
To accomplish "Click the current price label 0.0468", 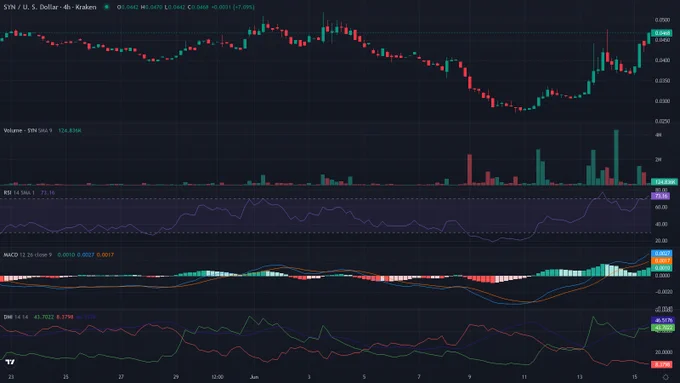I will [x=662, y=33].
